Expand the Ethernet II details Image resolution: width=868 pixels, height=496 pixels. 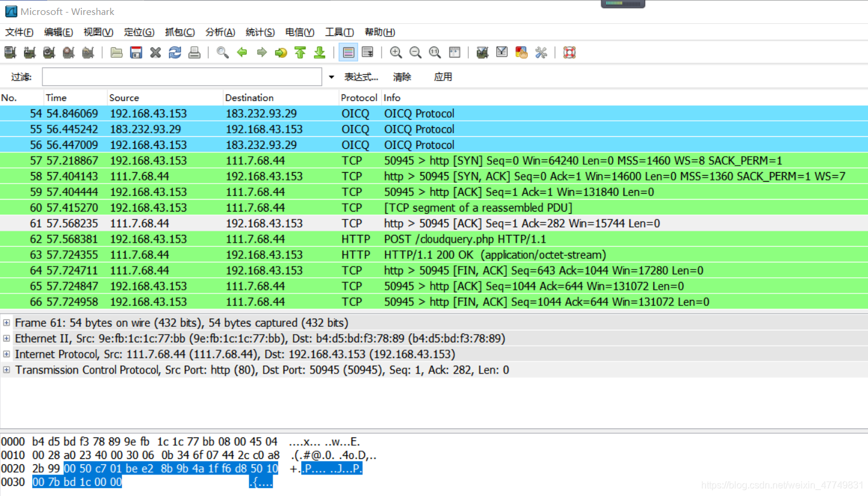pos(7,338)
